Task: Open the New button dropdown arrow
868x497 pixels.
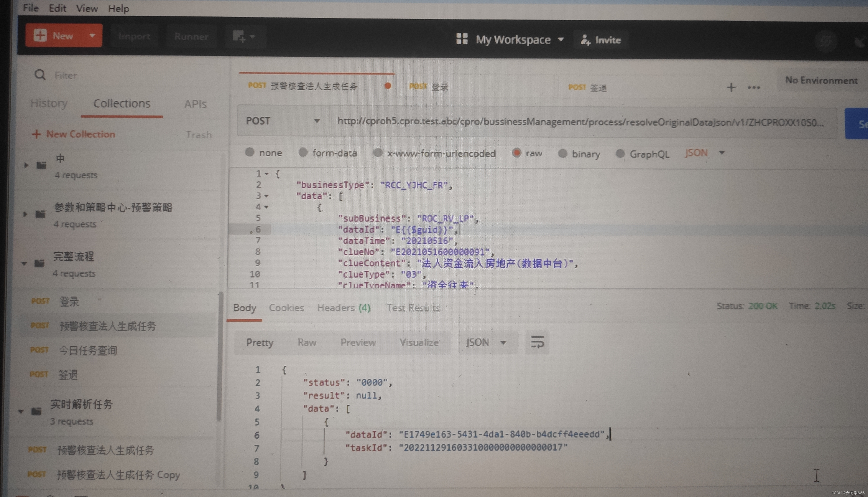Action: (92, 35)
